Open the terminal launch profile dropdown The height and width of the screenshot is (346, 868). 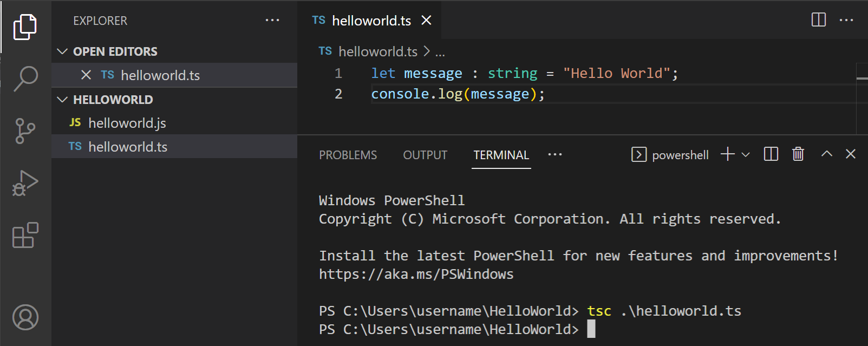pyautogui.click(x=746, y=155)
